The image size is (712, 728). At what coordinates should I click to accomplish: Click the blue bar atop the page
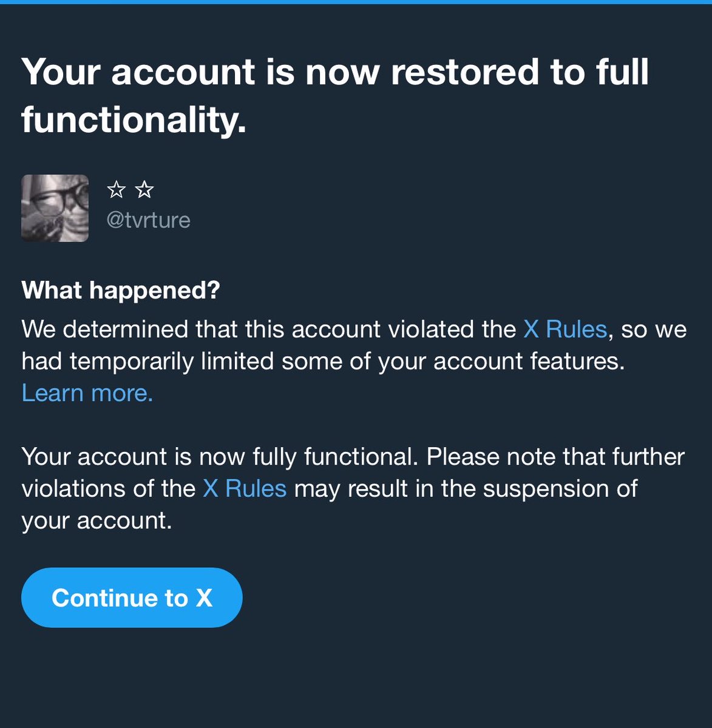point(356,2)
